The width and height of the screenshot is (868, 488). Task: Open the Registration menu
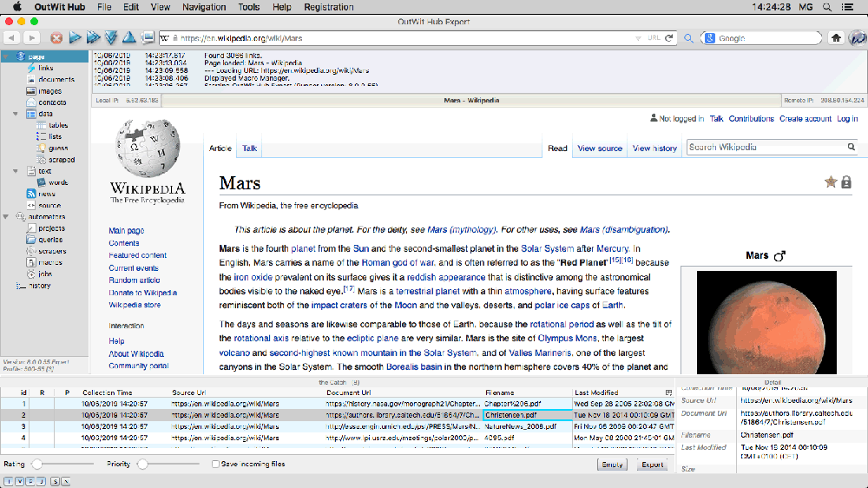coord(329,7)
